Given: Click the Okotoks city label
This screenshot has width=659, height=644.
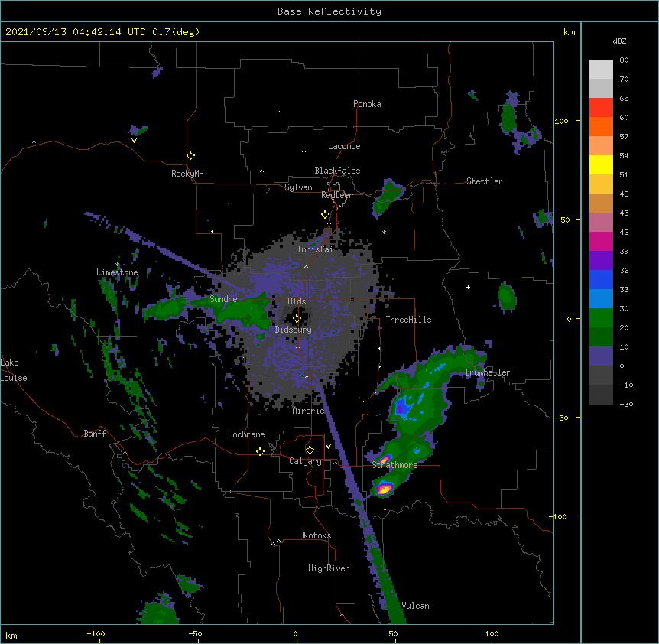Looking at the screenshot, I should click(x=315, y=535).
